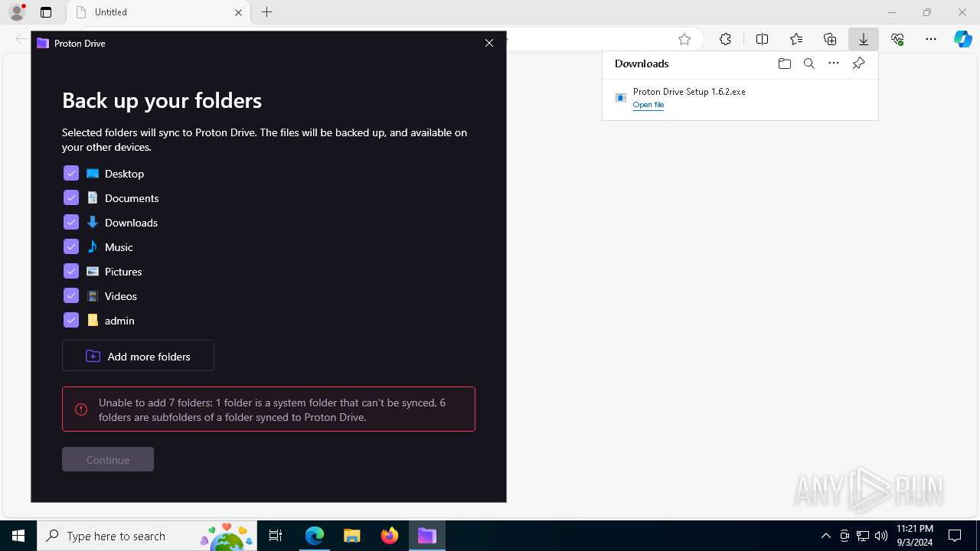Click the Documents folder icon

[93, 197]
